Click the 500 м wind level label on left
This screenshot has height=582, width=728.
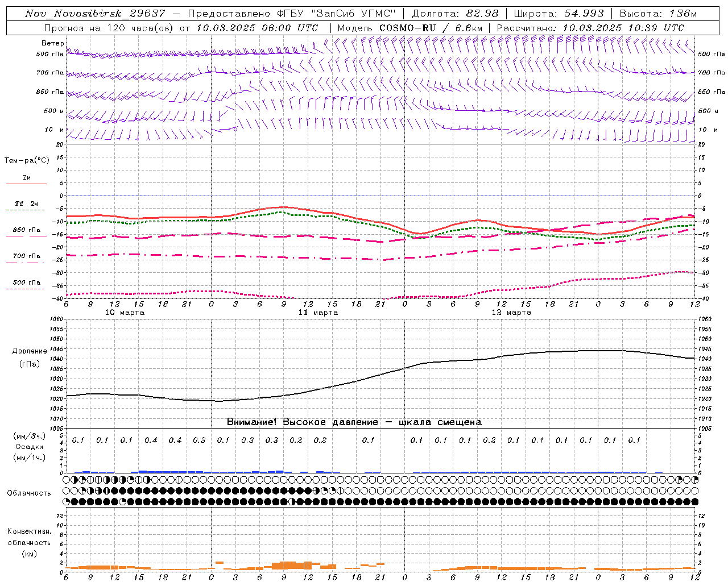click(54, 111)
